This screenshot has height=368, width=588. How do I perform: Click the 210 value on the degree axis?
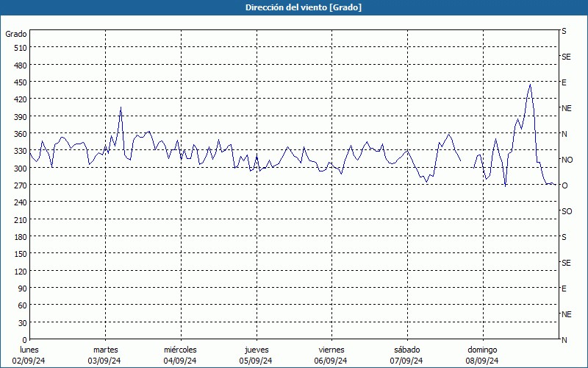tap(21, 219)
